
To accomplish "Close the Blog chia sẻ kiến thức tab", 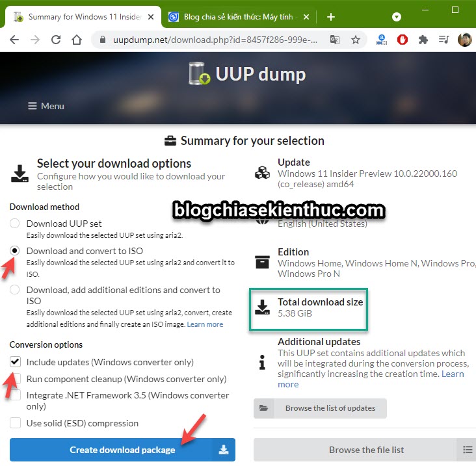I will coord(306,17).
